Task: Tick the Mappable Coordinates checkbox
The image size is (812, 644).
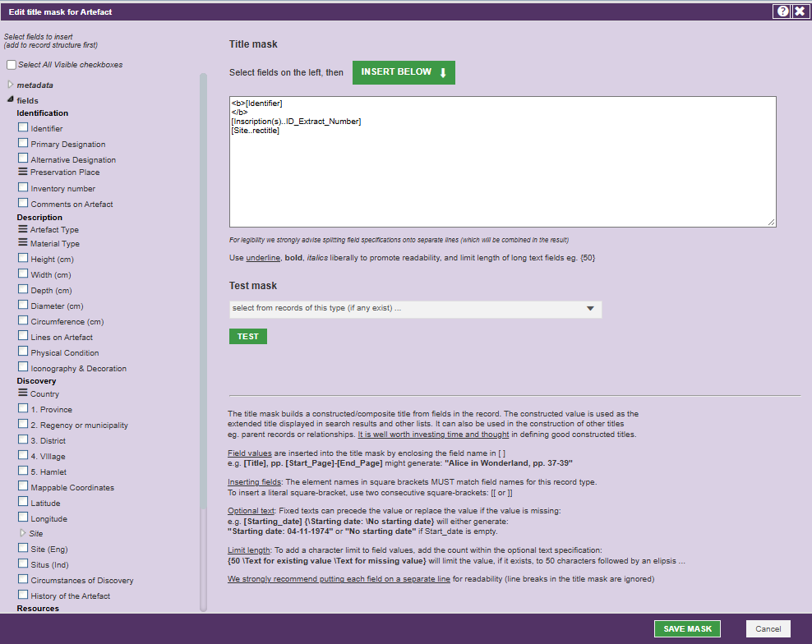Action: [x=23, y=486]
